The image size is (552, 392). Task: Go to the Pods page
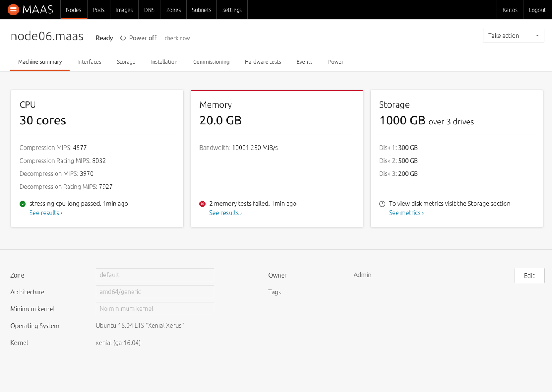click(x=98, y=10)
